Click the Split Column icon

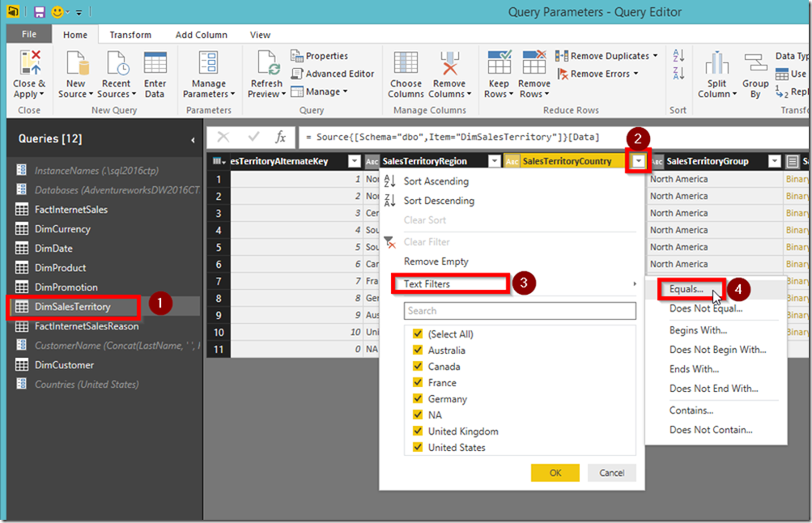(x=716, y=63)
